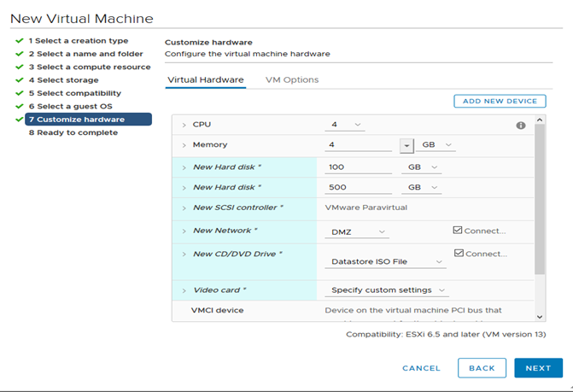Click the ADD NEW DEVICE button

(500, 101)
